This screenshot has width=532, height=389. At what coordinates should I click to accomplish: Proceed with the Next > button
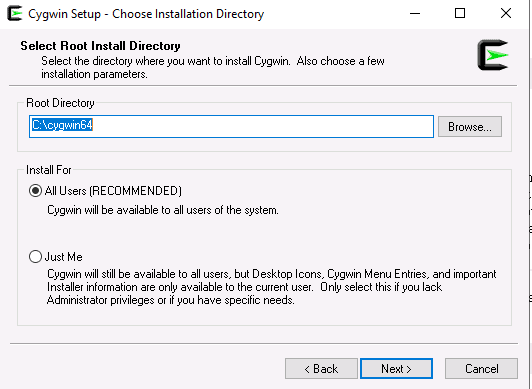tap(396, 369)
